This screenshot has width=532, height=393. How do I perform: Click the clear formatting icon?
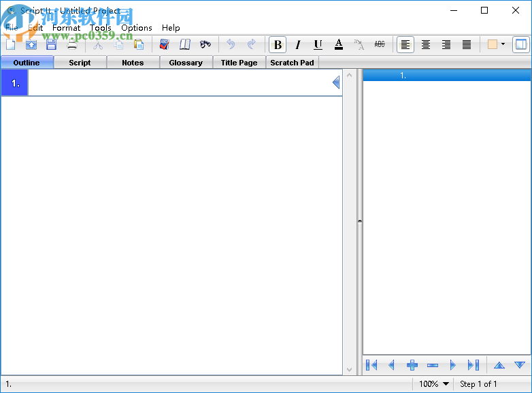[359, 44]
